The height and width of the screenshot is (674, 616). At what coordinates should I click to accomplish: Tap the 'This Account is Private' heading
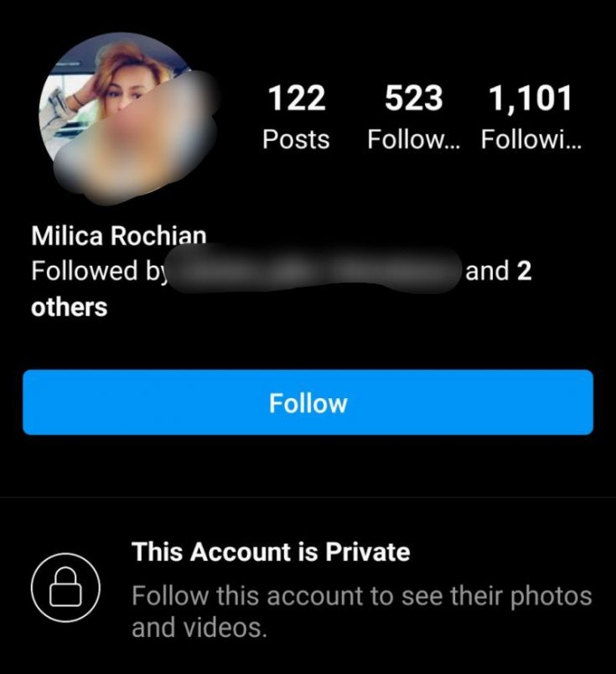(271, 552)
